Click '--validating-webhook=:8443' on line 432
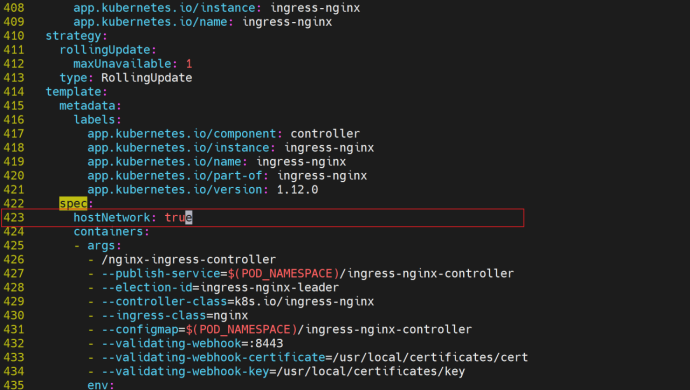The height and width of the screenshot is (390, 690). tap(192, 343)
